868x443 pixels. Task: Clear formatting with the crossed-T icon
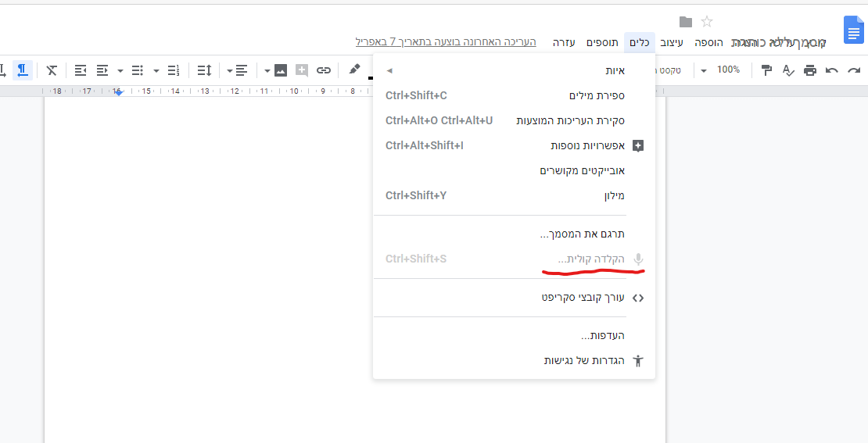(52, 70)
